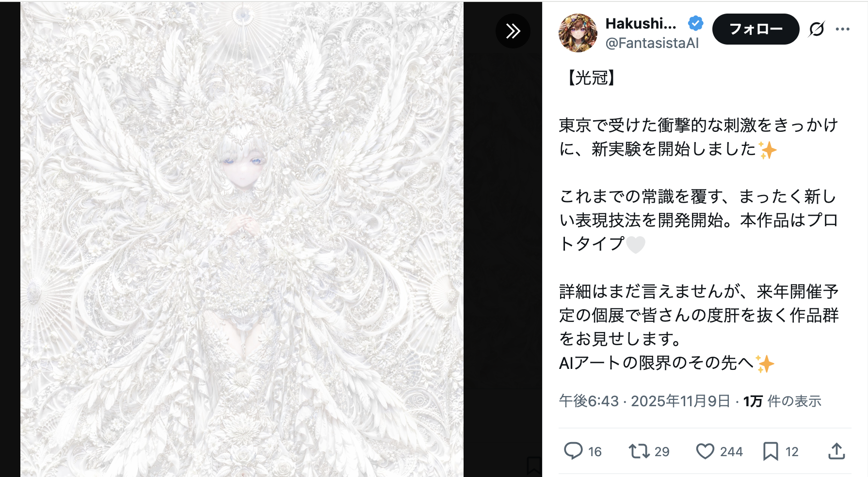Open the post timestamp 午後6:43 2025年11月9日
868x477 pixels.
click(x=645, y=401)
